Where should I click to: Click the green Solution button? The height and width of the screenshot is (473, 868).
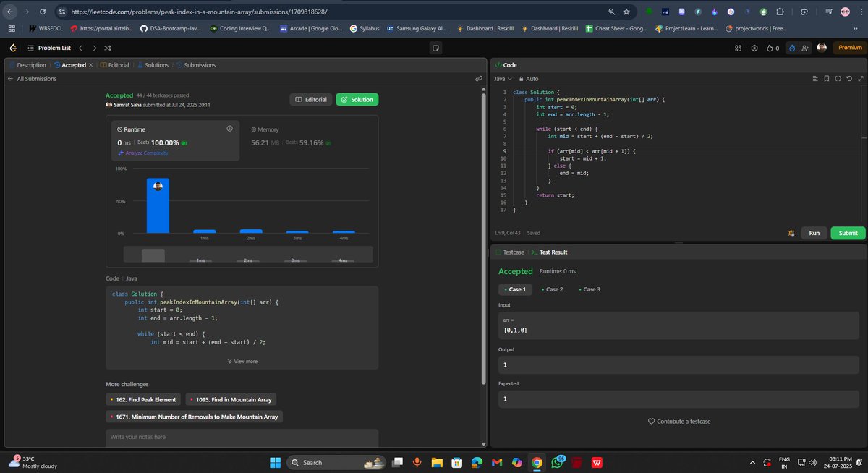(x=357, y=99)
